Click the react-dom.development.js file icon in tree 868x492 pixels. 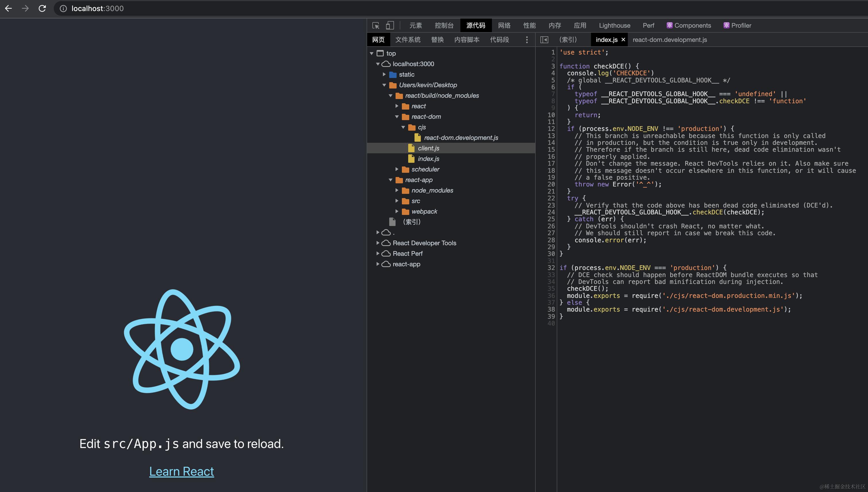(418, 137)
